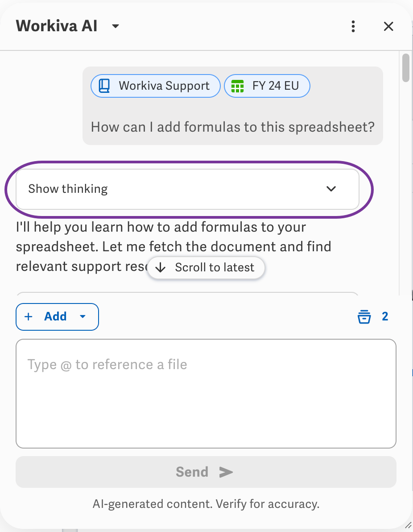Viewport: 413px width, 532px height.
Task: Click the chat scrollbar thumb
Action: pos(405,67)
